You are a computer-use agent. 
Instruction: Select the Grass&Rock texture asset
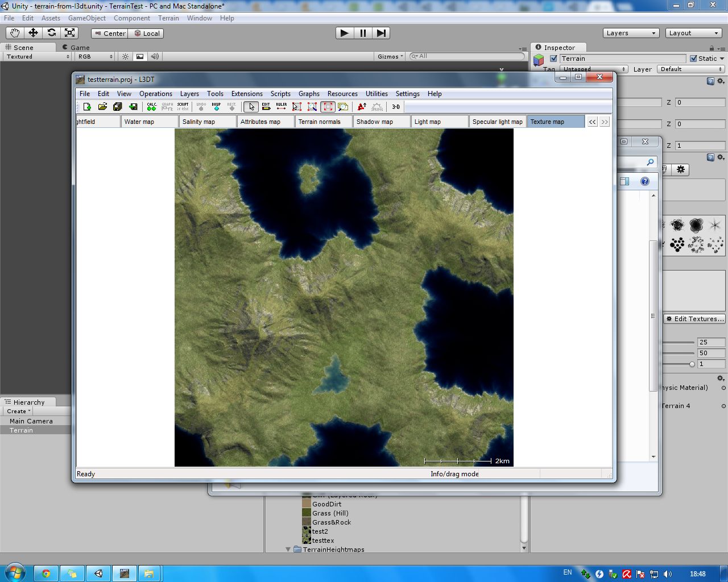point(331,522)
